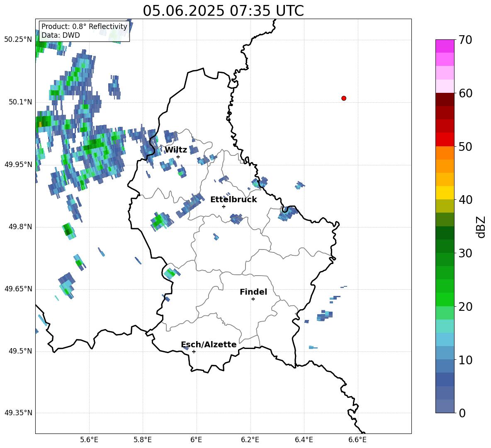
Task: Click the Wiltz station cross marker
Action: click(x=178, y=157)
